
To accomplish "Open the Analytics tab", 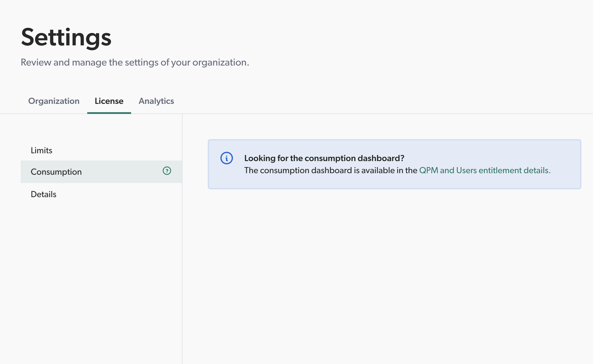I will tap(156, 101).
